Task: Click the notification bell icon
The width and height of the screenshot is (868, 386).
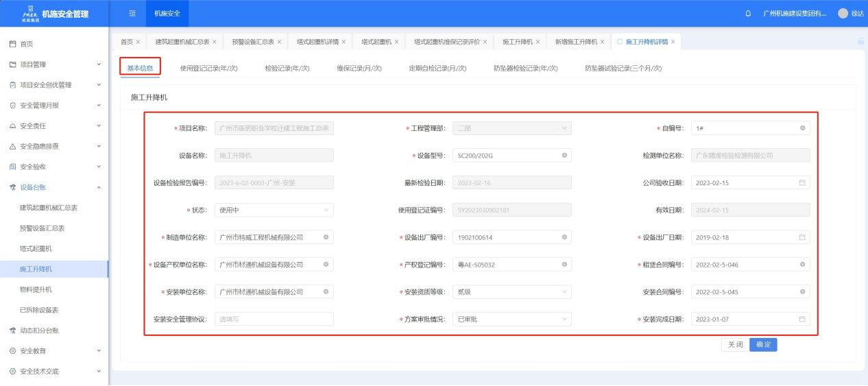Action: click(x=748, y=14)
